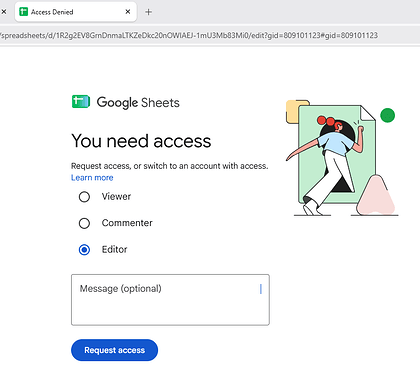Click the Commenter label text
The height and width of the screenshot is (375, 420).
pos(127,223)
